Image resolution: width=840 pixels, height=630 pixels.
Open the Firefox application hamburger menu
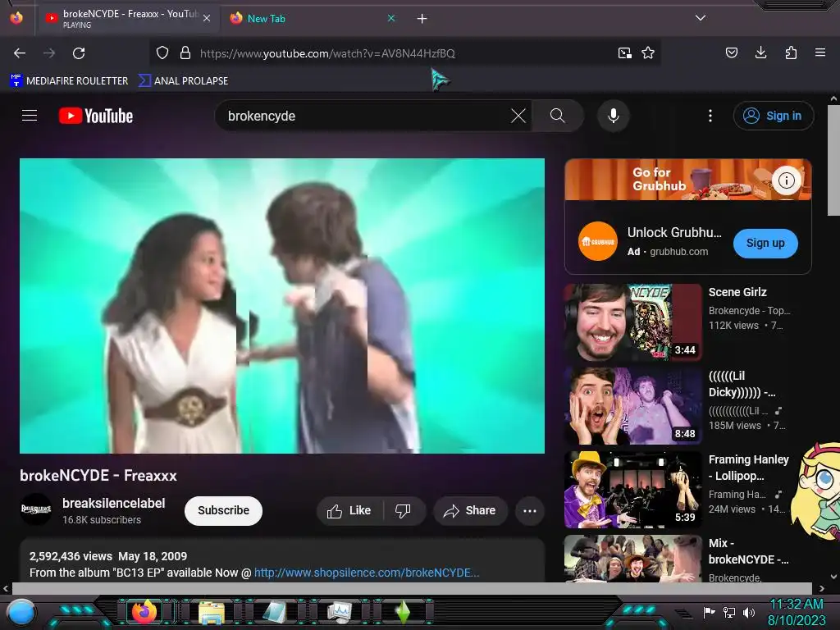point(820,52)
